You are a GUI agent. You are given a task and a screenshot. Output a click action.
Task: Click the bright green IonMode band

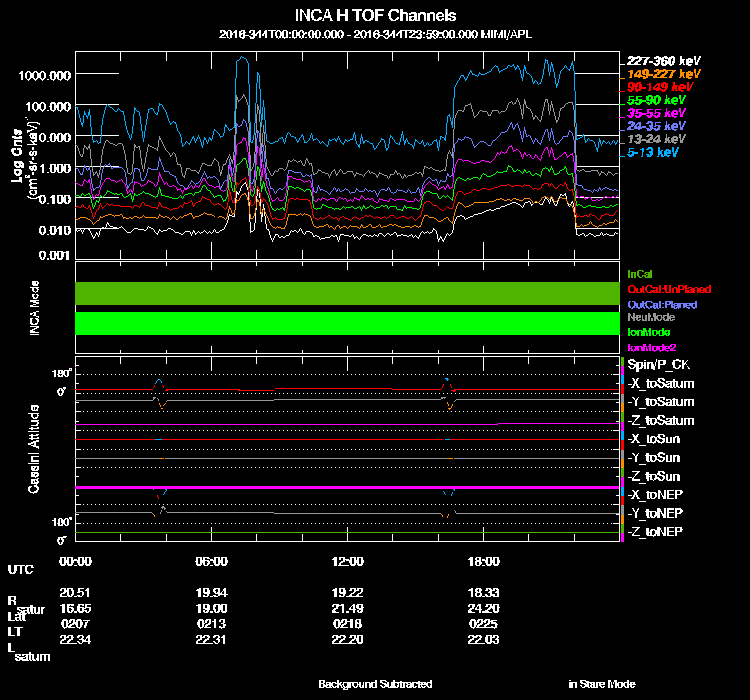[347, 323]
